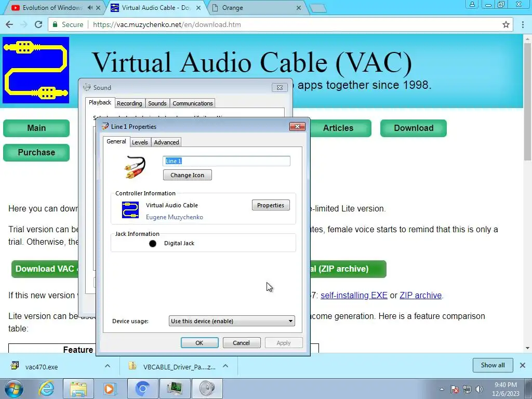532x399 pixels.
Task: Click the Apply button
Action: (x=284, y=343)
